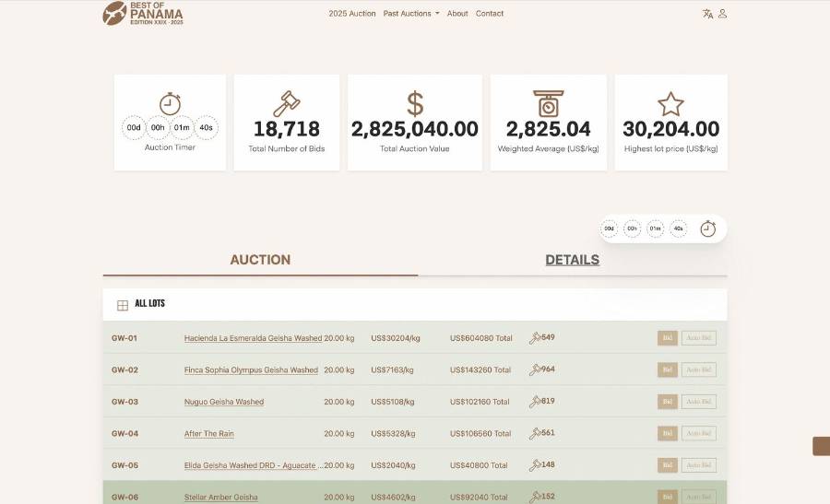Open Elida Geisha Washed DRD Aguacate lot
The width and height of the screenshot is (830, 504).
tap(254, 465)
